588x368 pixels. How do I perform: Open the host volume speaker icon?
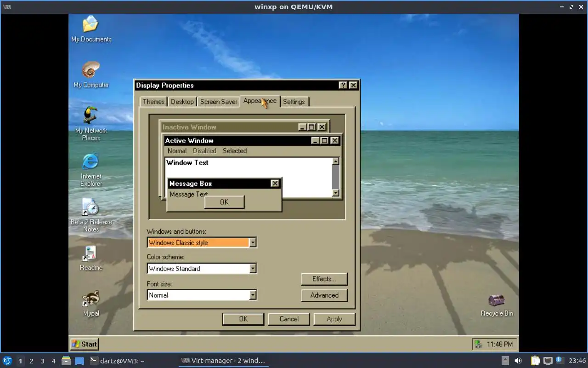pyautogui.click(x=518, y=361)
